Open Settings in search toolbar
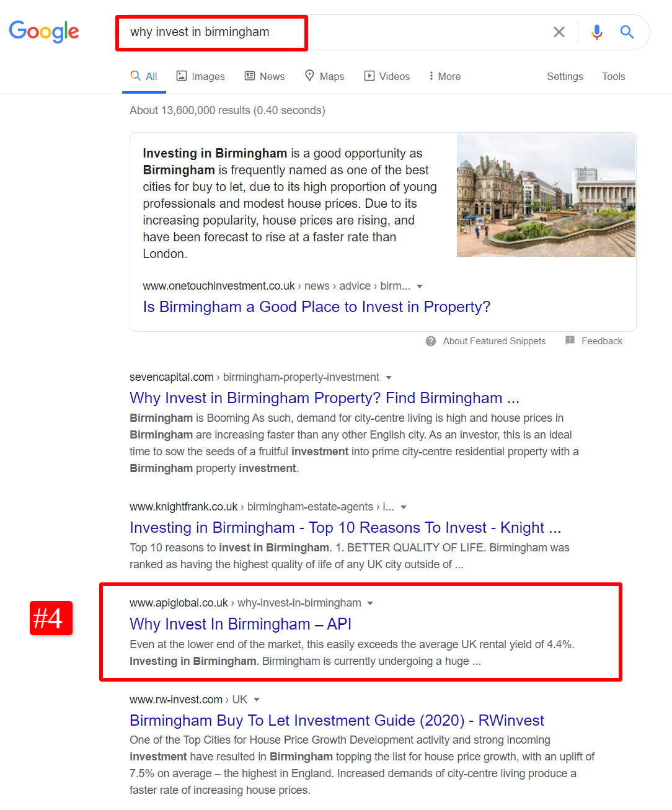672x810 pixels. pyautogui.click(x=565, y=76)
